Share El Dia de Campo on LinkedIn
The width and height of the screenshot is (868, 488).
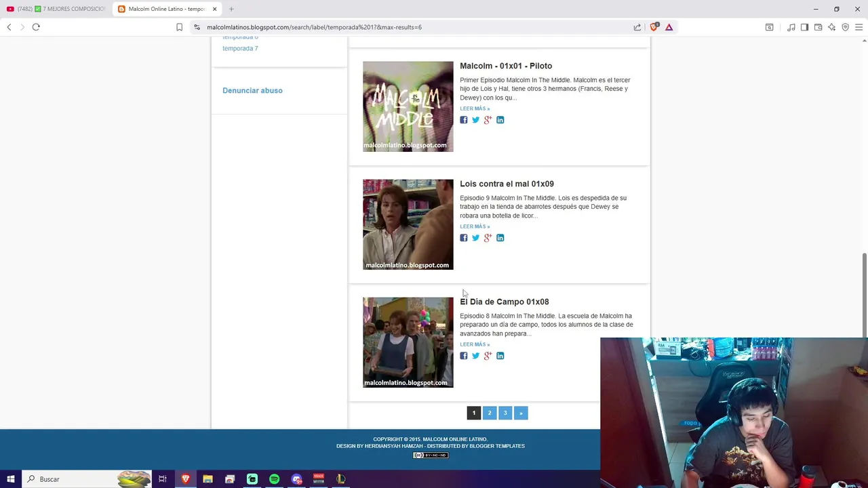point(500,356)
